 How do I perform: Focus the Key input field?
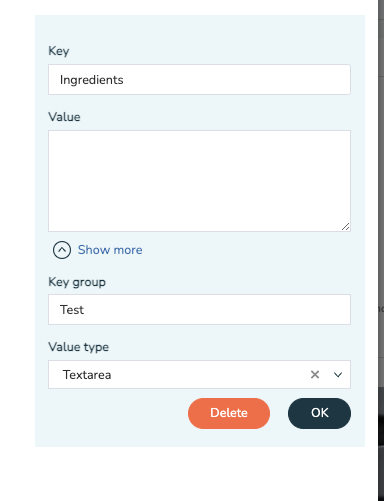(199, 80)
